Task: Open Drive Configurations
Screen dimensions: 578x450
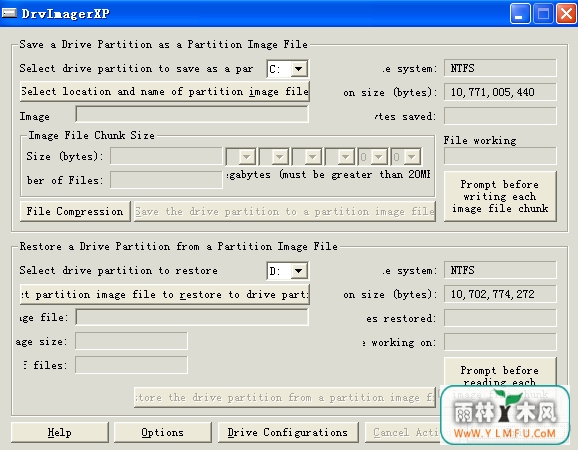Action: coord(288,432)
